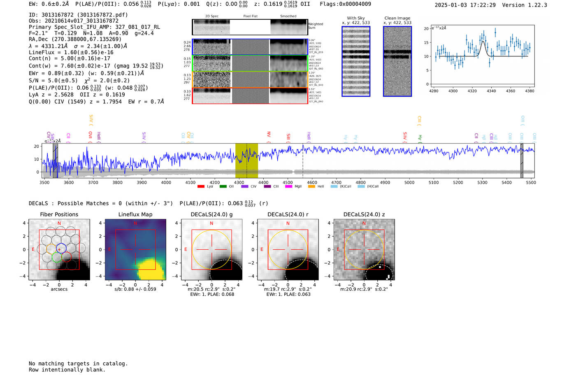576x392 pixels.
Task: Click the gray hatched band near 3550
Action: click(x=55, y=160)
